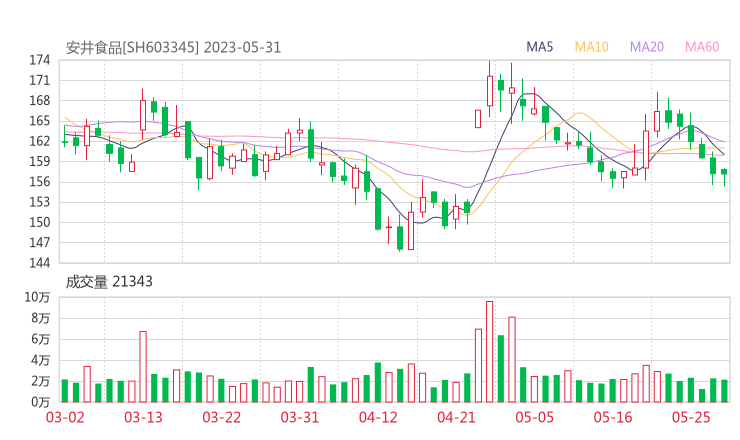Image resolution: width=740 pixels, height=440 pixels.
Task: Click the 144 price axis label
Action: pyautogui.click(x=40, y=263)
